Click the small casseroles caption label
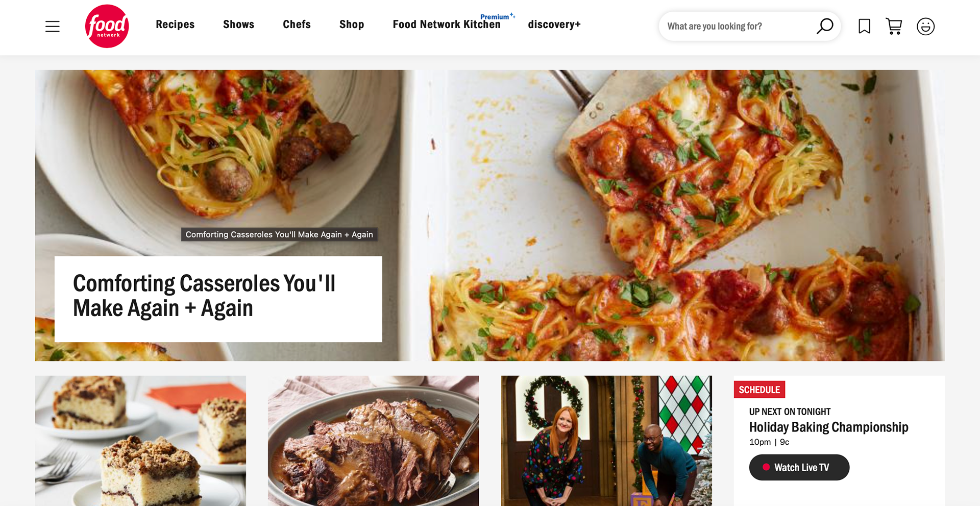 279,234
